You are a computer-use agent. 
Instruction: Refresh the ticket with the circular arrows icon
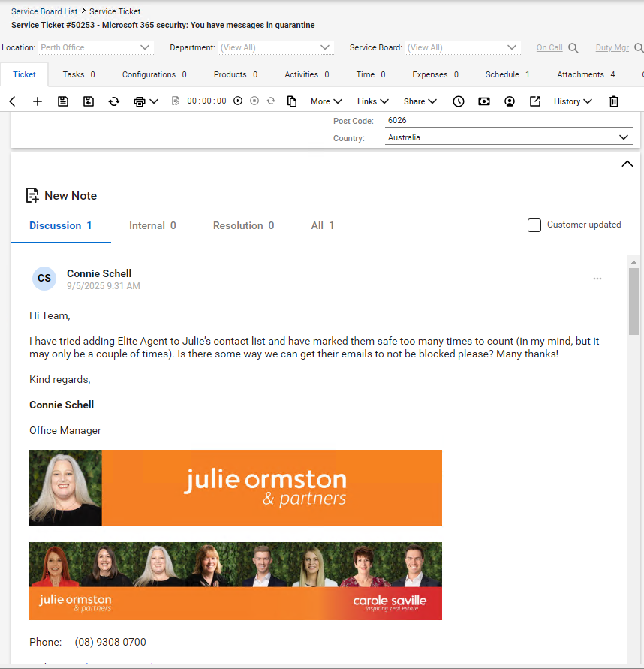[114, 101]
